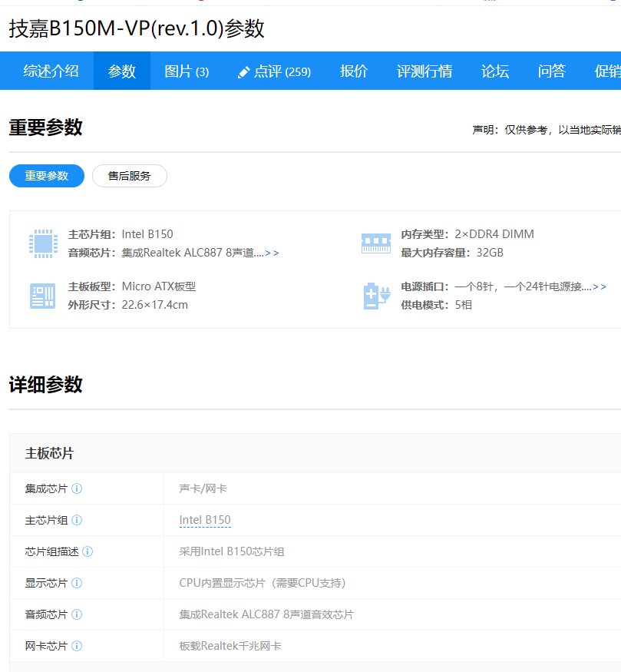This screenshot has width=621, height=672.
Task: Click the 板载Realtek千兆网卡 value
Action: pyautogui.click(x=230, y=646)
